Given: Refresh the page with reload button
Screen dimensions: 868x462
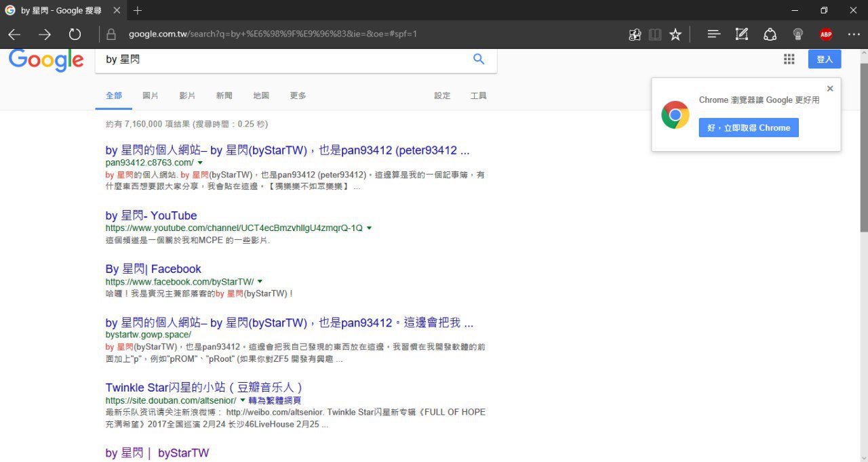Looking at the screenshot, I should [75, 35].
